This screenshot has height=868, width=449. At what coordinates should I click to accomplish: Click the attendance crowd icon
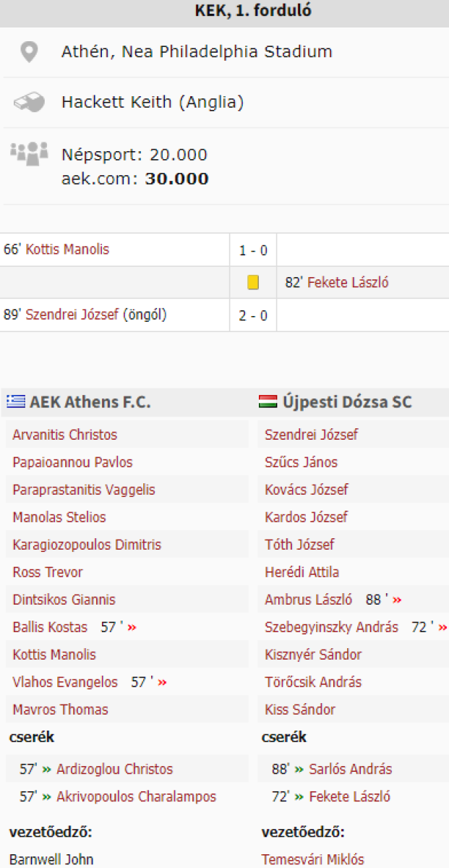29,153
